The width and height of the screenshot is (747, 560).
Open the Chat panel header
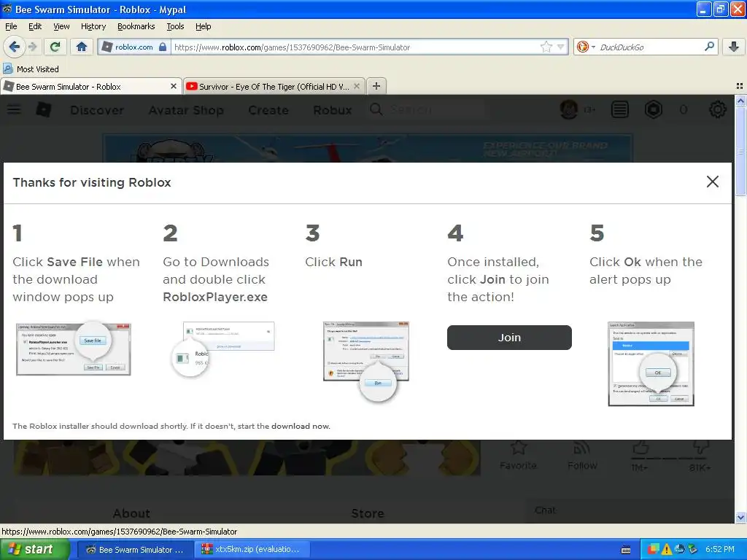[629, 510]
